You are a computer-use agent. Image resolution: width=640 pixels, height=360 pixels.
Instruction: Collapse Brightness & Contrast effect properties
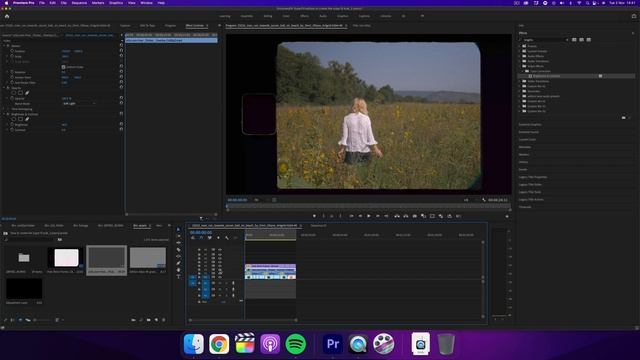click(x=4, y=114)
